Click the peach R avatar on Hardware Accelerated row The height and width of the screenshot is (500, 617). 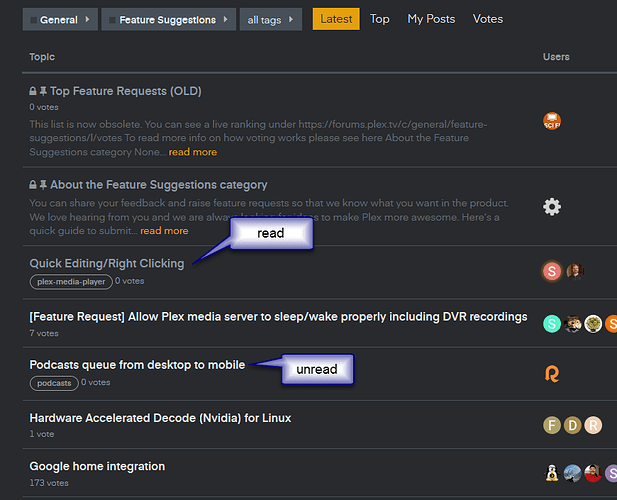(x=593, y=425)
